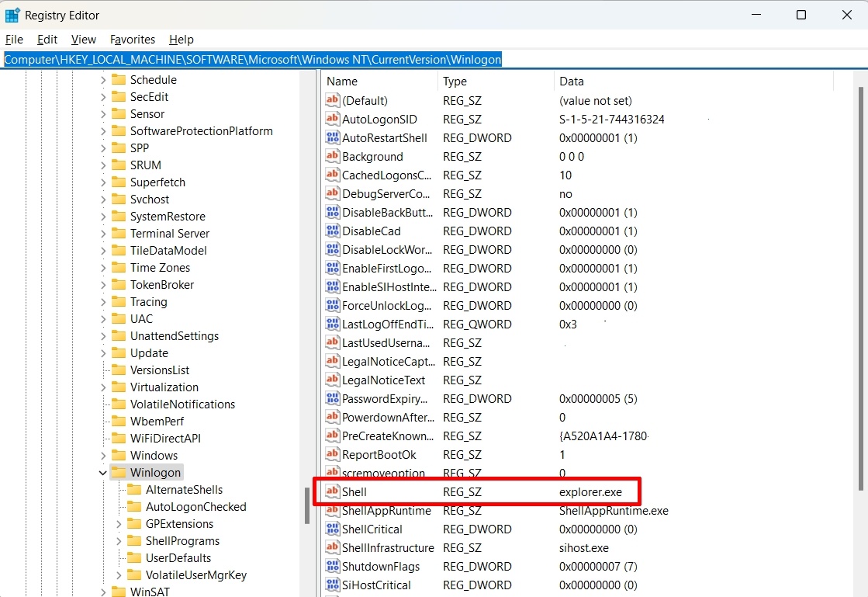
Task: Expand the SystemRestore key arrow
Action: [x=103, y=217]
